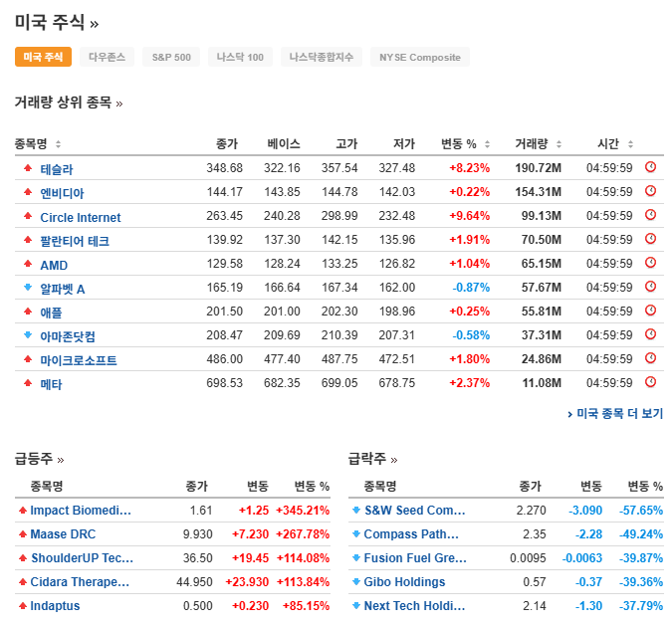Click the +8.23% change value

[x=469, y=168]
